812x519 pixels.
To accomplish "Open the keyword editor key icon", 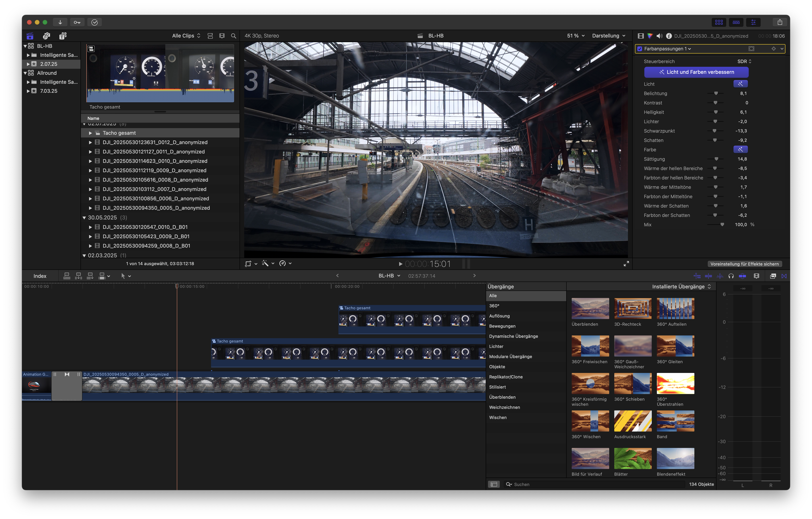I will click(77, 22).
